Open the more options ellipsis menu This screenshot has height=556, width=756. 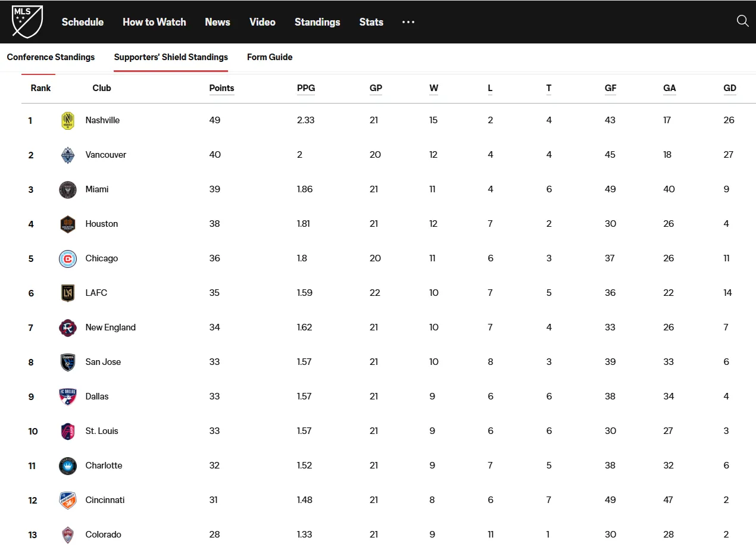[408, 22]
